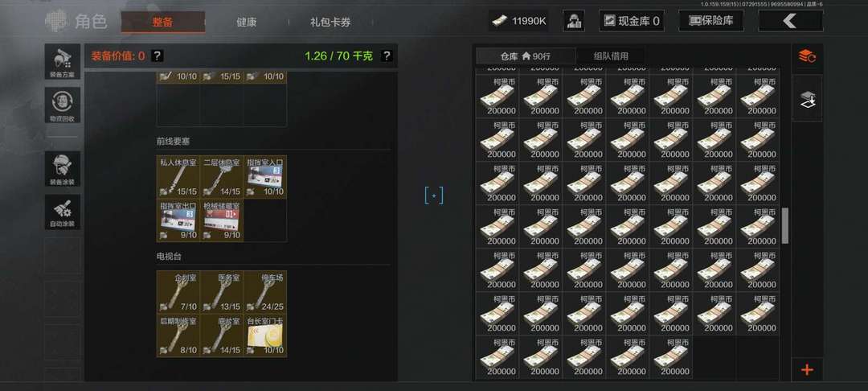Switch to the 礼包卡券 tab
The height and width of the screenshot is (391, 868).
(330, 23)
